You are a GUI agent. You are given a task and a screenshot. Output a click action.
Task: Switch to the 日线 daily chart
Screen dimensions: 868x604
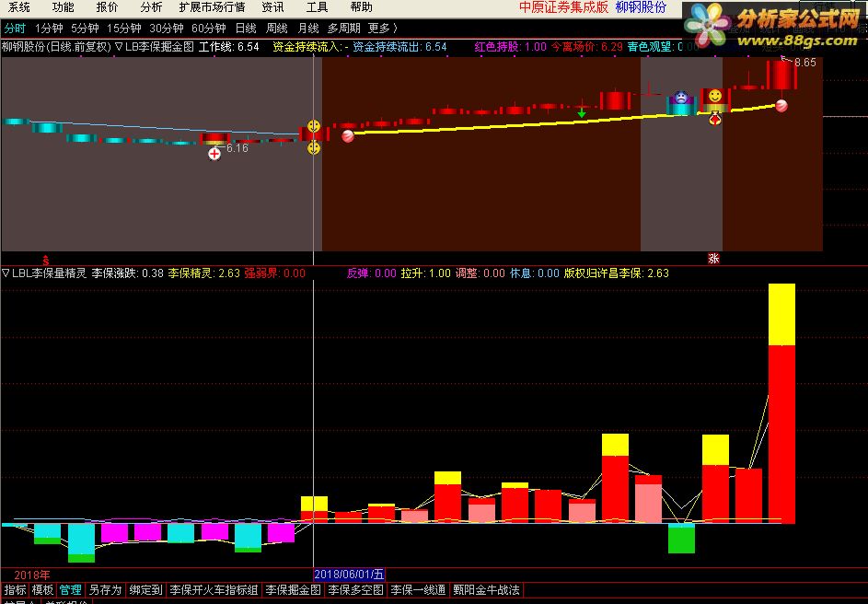point(246,29)
